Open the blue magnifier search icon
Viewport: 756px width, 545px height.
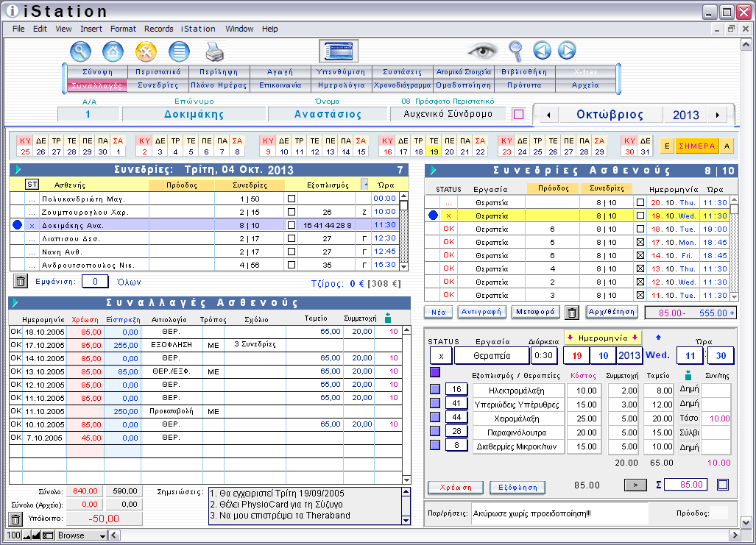pos(80,51)
